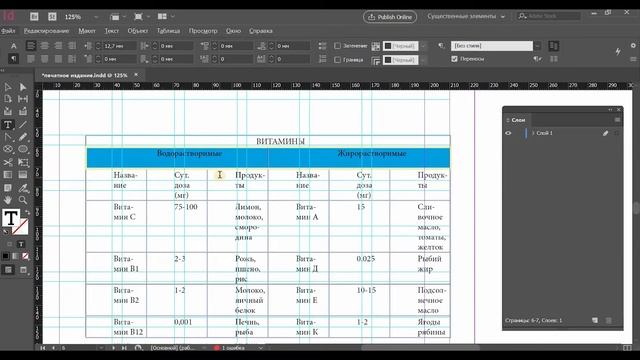Select the Gradient Feather tool

(23, 175)
